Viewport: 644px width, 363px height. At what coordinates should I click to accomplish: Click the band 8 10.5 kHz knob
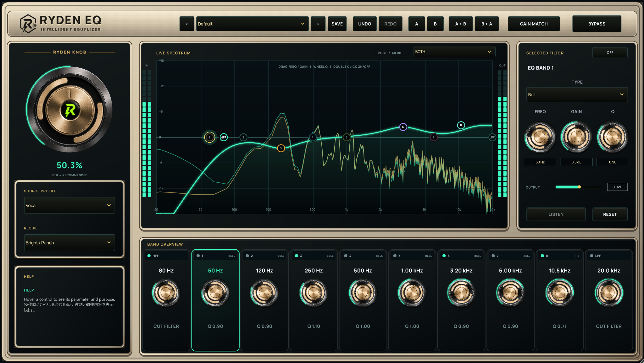560,293
